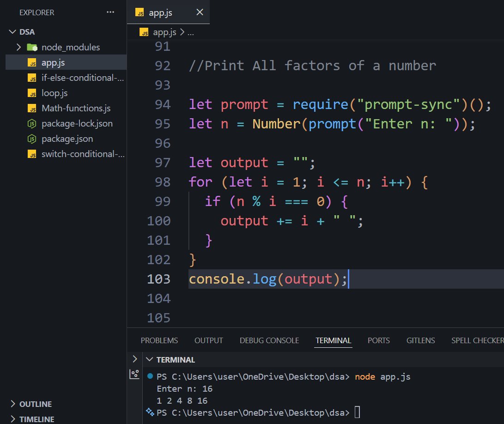
Task: Click JS icon beside if-else-conditional file
Action: 32,78
